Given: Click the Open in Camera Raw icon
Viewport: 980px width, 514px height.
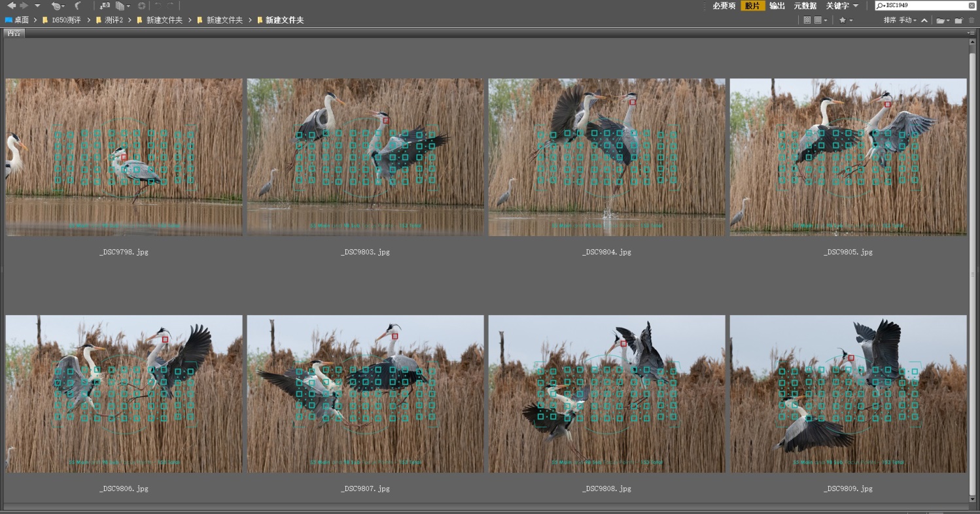Looking at the screenshot, I should [143, 5].
